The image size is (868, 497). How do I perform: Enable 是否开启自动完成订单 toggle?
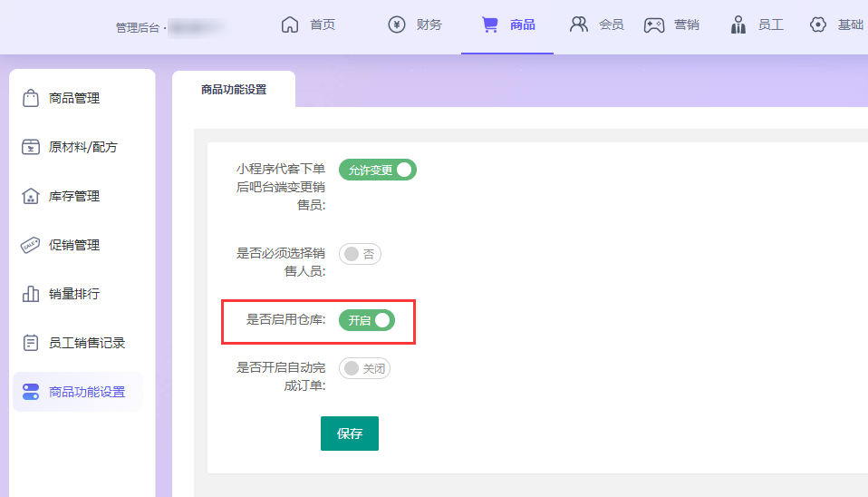(364, 368)
